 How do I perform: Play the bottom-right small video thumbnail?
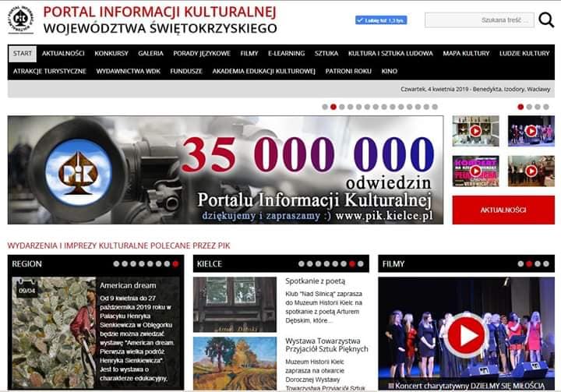click(531, 171)
